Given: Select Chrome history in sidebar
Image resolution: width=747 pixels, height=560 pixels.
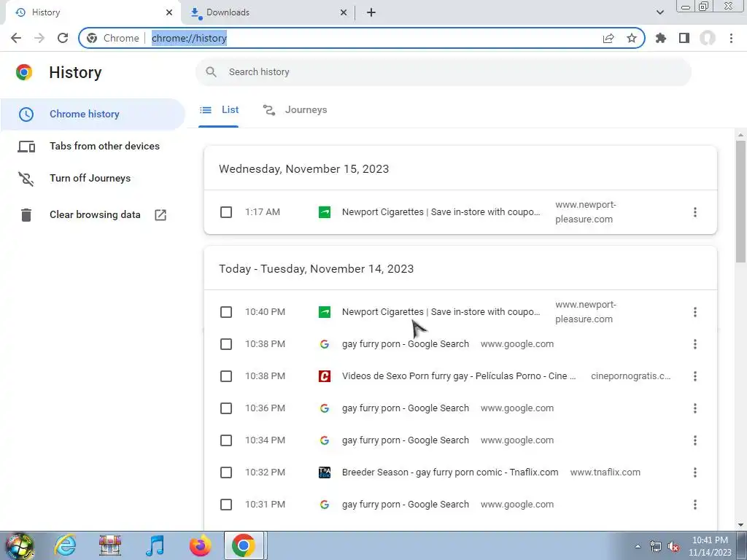Looking at the screenshot, I should pos(93,114).
